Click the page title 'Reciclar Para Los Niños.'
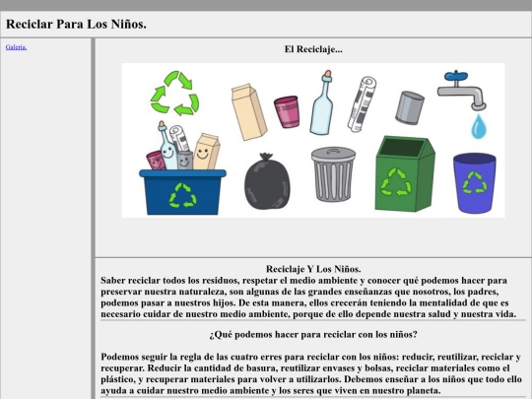Image resolution: width=532 pixels, height=399 pixels. point(76,24)
